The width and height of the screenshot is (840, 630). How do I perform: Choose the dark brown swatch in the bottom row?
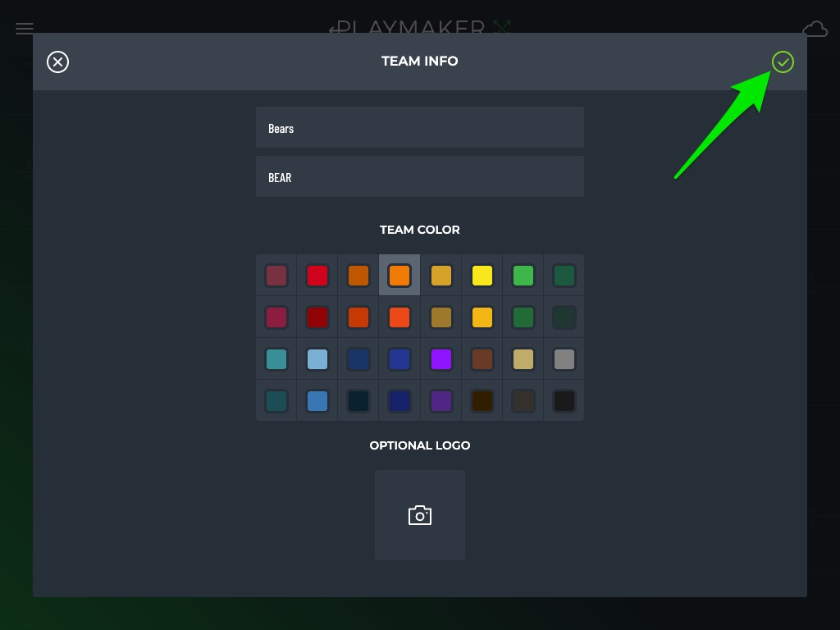[x=482, y=400]
